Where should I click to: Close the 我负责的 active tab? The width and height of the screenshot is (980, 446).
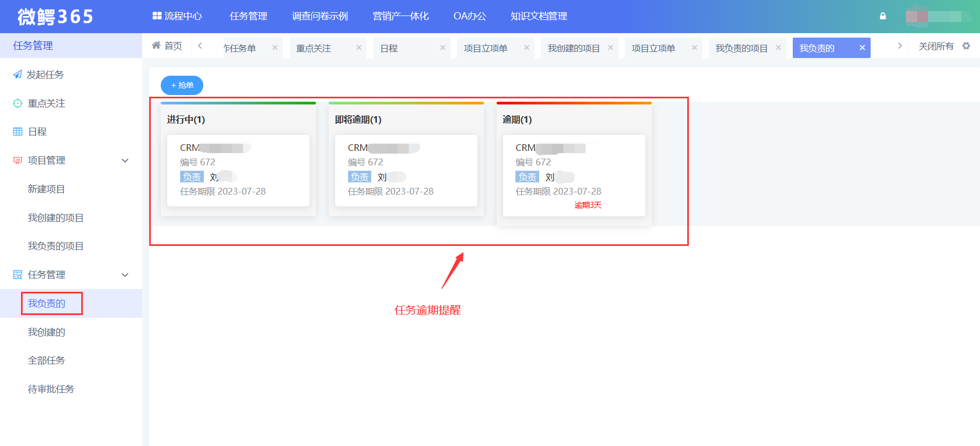click(862, 48)
